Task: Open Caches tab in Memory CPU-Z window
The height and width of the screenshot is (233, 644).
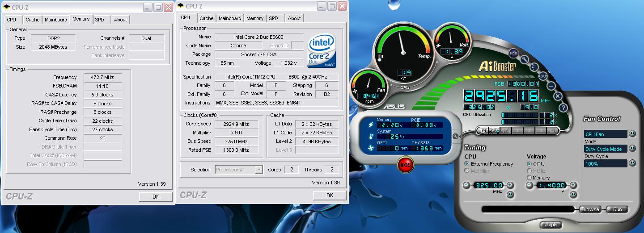Action: (x=32, y=20)
